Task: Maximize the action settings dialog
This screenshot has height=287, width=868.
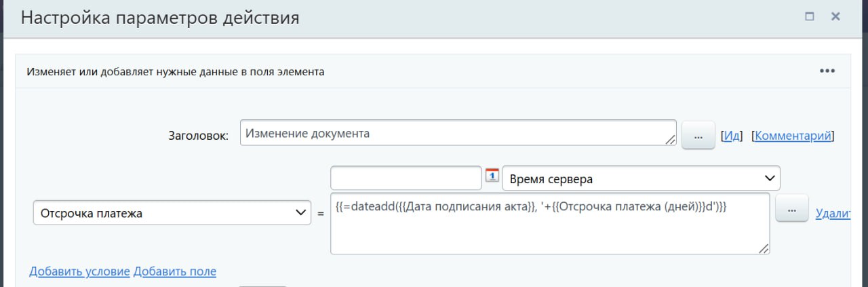Action: (809, 16)
